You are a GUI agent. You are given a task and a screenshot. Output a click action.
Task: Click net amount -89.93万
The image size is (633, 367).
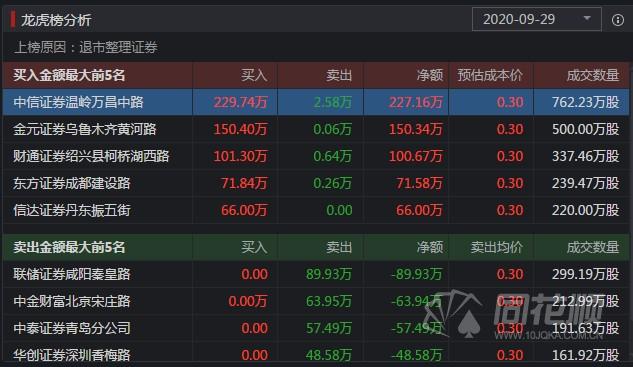(x=417, y=274)
